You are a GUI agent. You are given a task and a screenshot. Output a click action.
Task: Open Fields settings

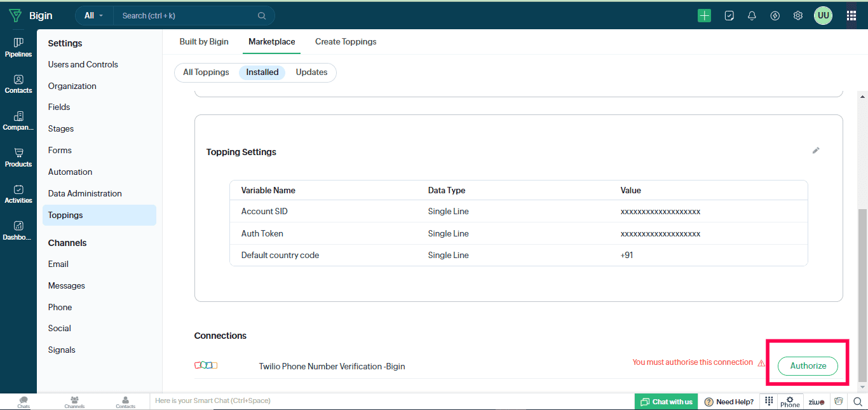(x=59, y=107)
